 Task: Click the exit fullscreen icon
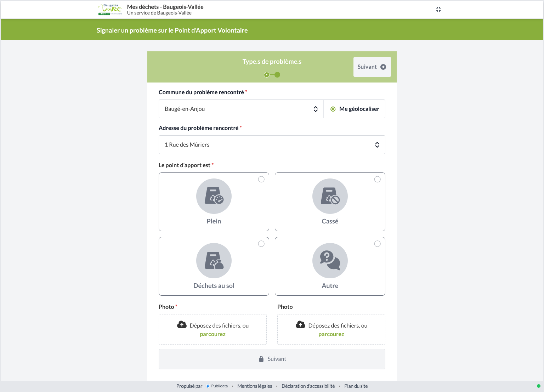click(438, 9)
